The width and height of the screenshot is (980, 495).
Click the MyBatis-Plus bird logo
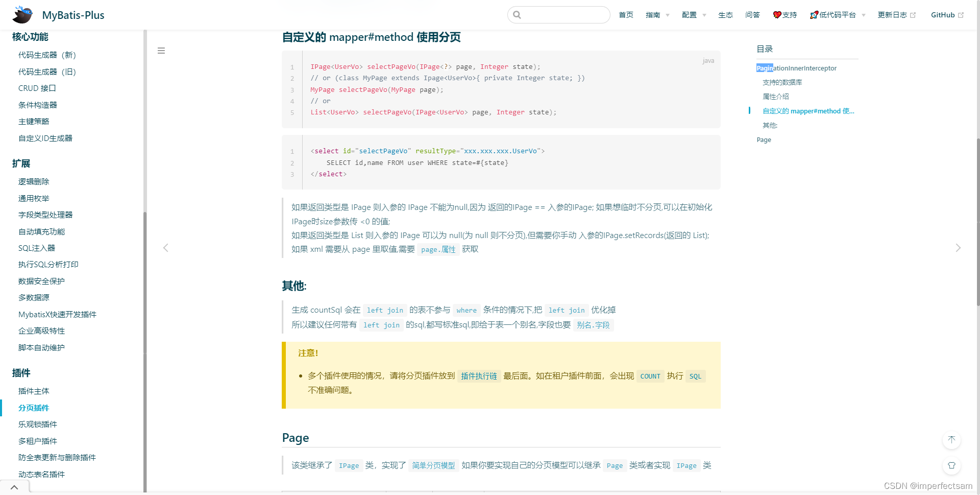click(x=22, y=15)
